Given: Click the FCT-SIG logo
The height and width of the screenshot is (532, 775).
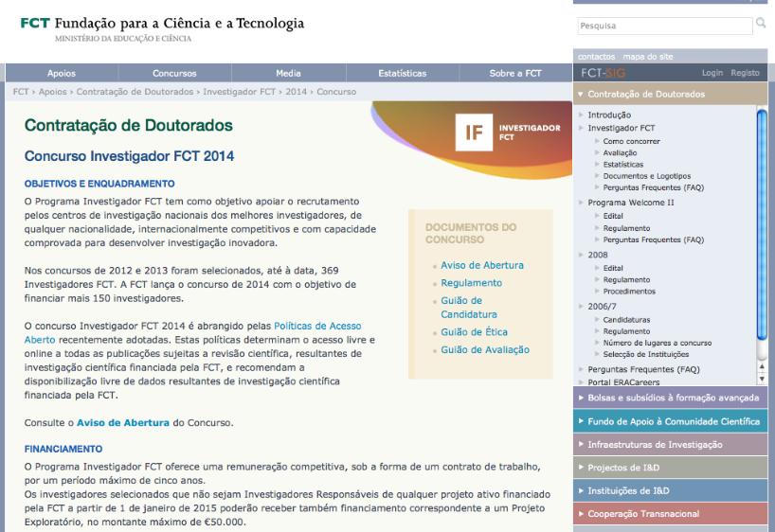Looking at the screenshot, I should point(603,73).
